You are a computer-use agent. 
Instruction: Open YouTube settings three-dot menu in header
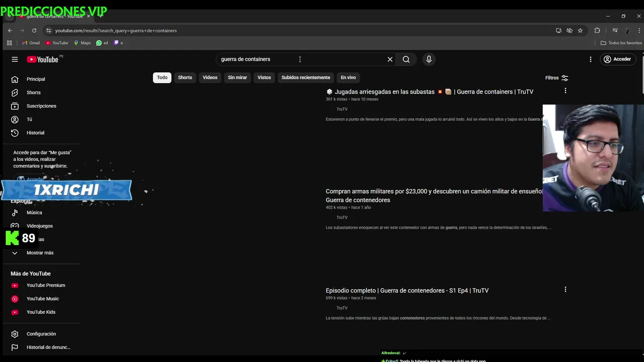tap(591, 59)
